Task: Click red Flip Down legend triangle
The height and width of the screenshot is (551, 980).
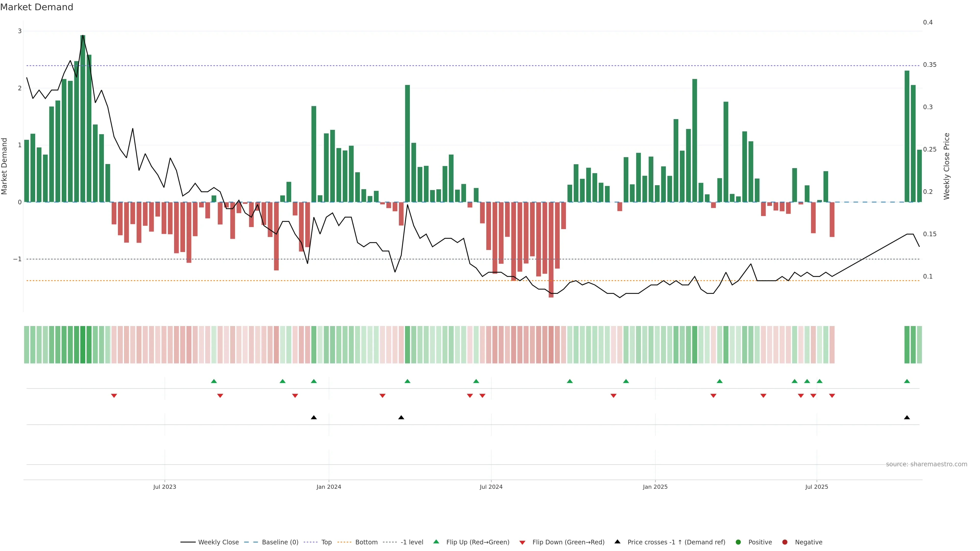Action: 522,543
